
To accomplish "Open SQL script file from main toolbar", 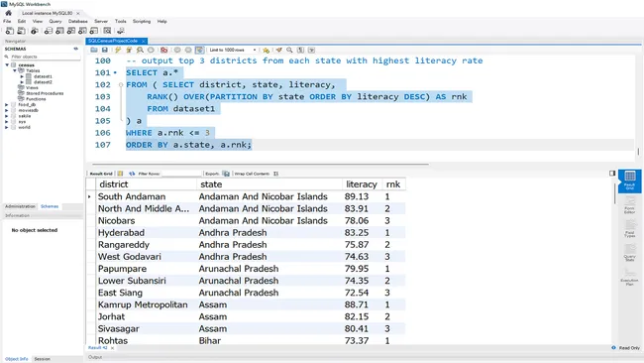I will pos(21,31).
